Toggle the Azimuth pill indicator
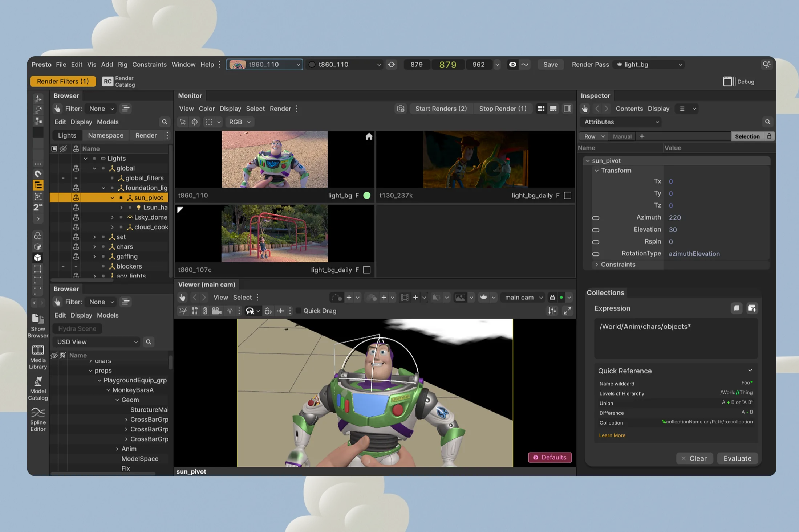 point(596,218)
